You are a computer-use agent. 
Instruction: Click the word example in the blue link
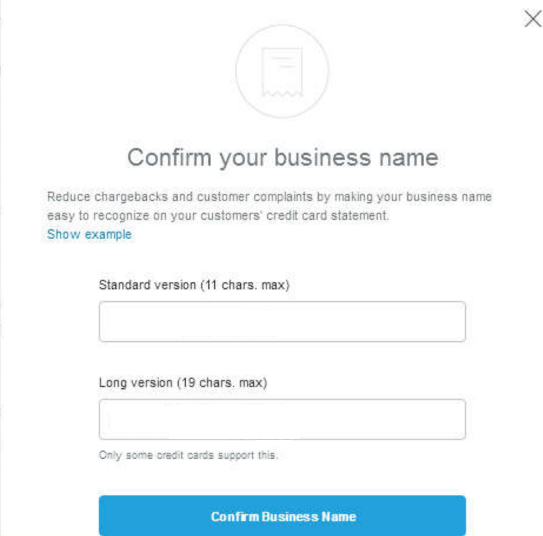click(x=108, y=234)
